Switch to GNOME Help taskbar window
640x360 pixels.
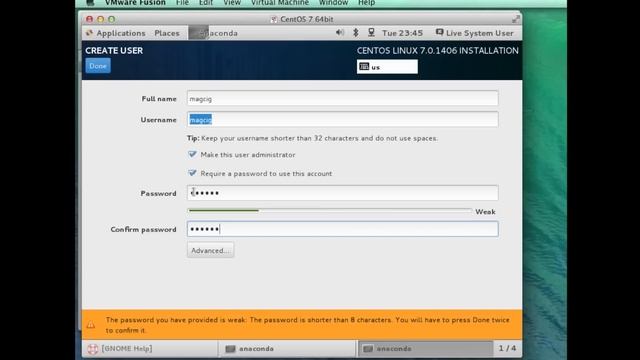(x=149, y=349)
